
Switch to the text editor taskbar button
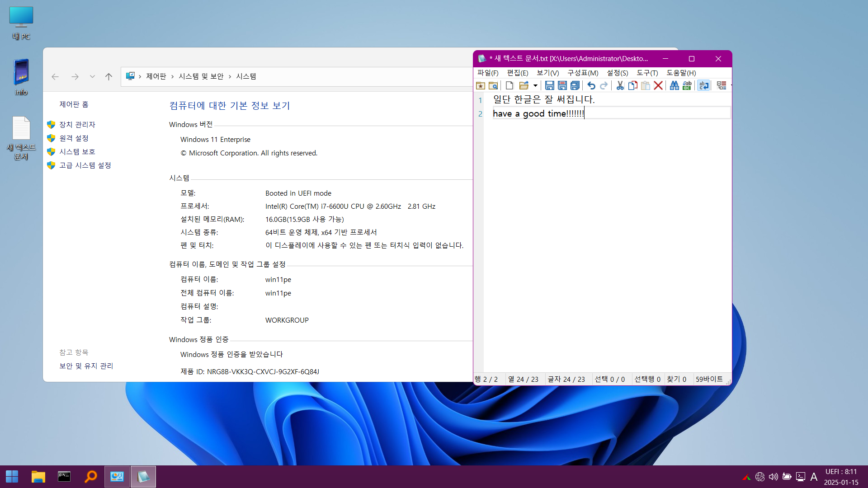click(x=143, y=477)
